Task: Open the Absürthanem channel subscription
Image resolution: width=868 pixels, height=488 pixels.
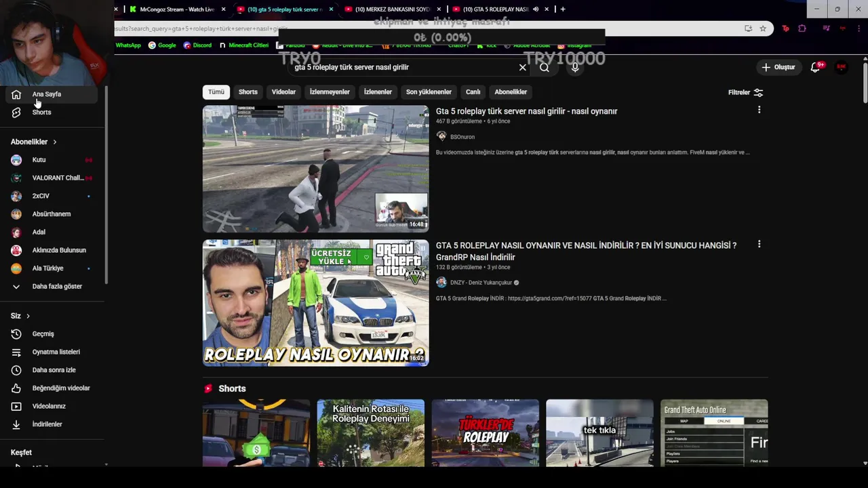Action: tap(52, 214)
